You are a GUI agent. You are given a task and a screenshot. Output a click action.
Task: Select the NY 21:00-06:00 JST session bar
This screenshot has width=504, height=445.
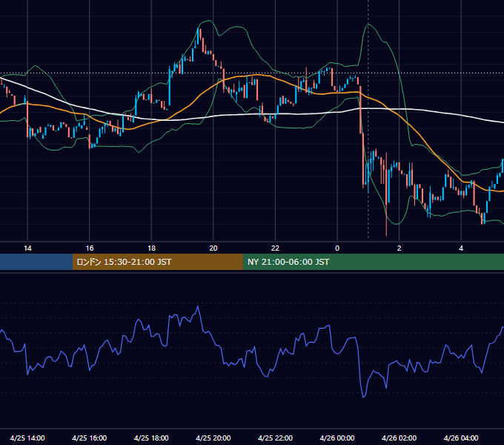(373, 262)
